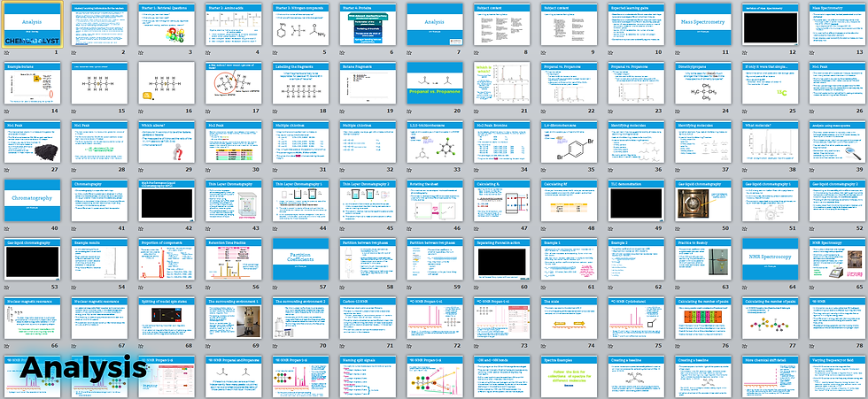Click the animation star under slide 28
Viewport: 868px width, 399px height.
click(x=73, y=169)
